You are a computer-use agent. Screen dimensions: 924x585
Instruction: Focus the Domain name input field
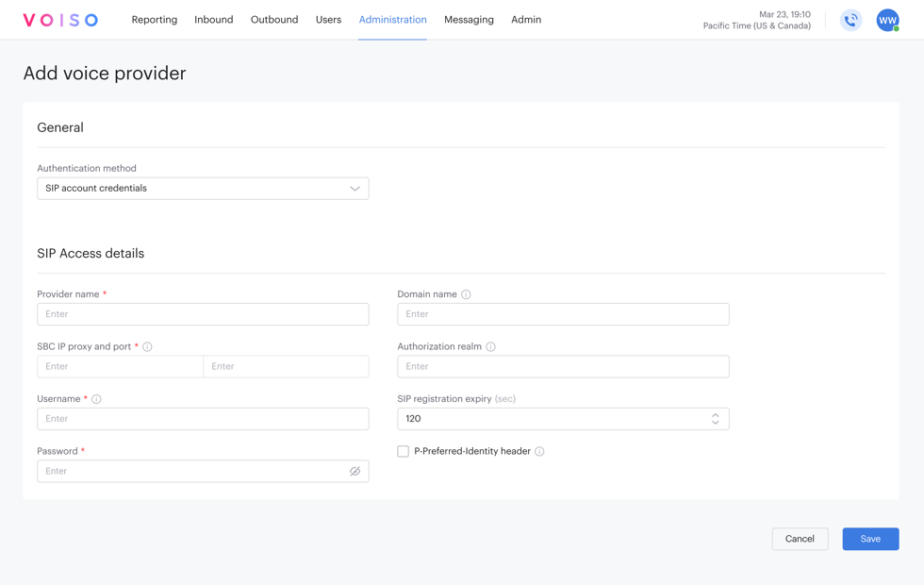[x=564, y=314]
